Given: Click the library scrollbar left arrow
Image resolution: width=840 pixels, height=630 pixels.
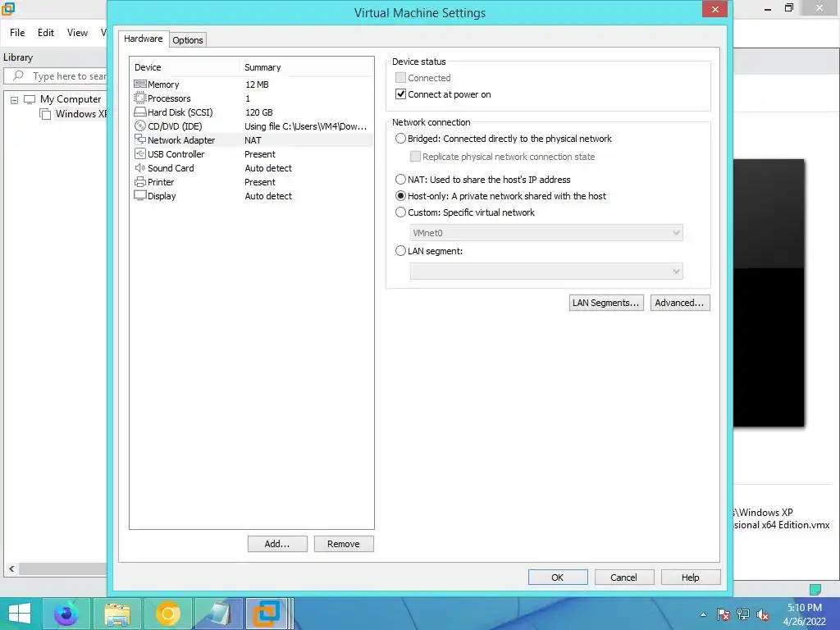Looking at the screenshot, I should 11,569.
